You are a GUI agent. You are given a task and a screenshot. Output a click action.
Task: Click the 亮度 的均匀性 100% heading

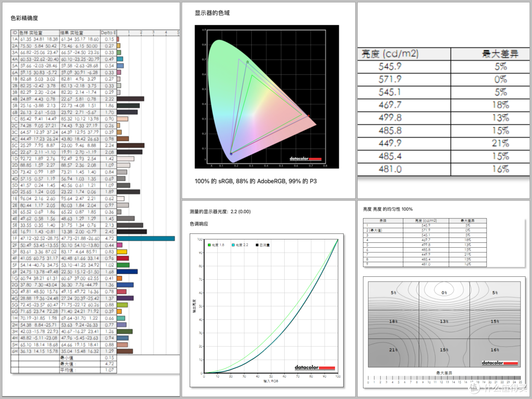click(x=388, y=209)
